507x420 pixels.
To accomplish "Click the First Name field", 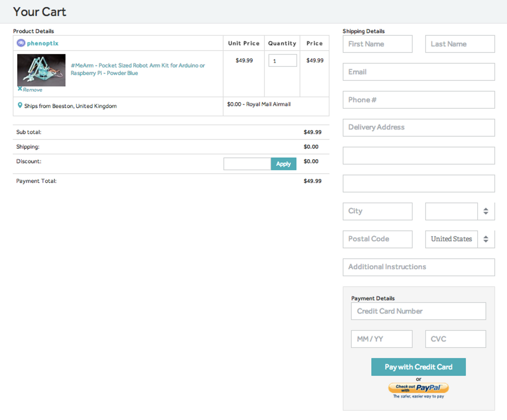I will coord(377,44).
